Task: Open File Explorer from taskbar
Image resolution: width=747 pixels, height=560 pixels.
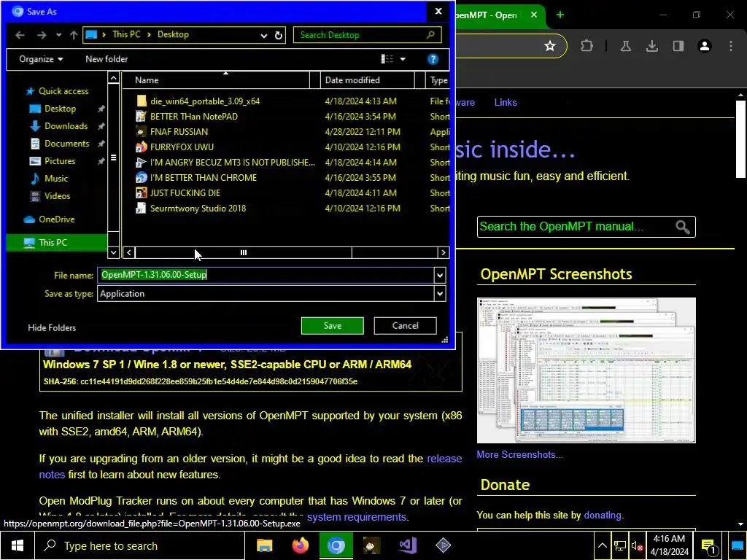Action: 264,545
